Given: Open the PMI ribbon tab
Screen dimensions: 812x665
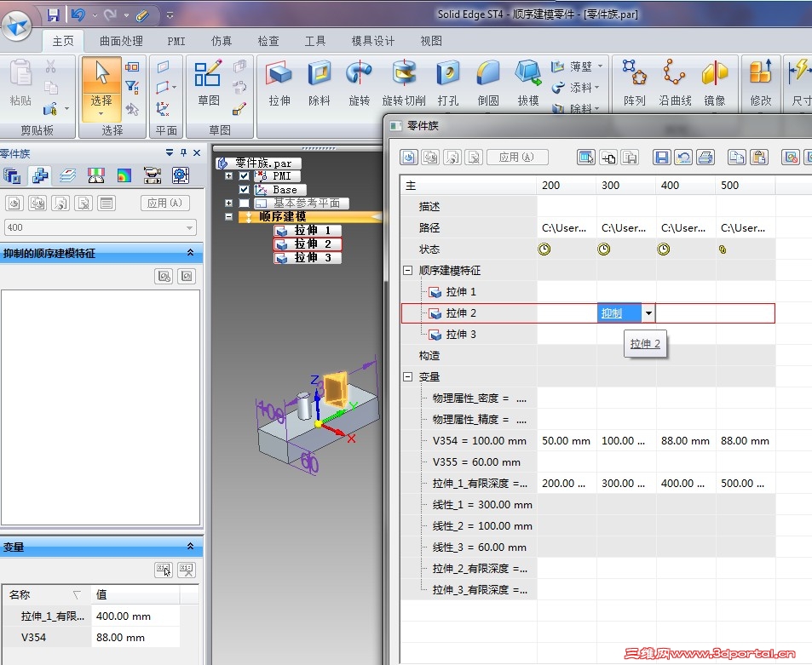Looking at the screenshot, I should pyautogui.click(x=176, y=41).
